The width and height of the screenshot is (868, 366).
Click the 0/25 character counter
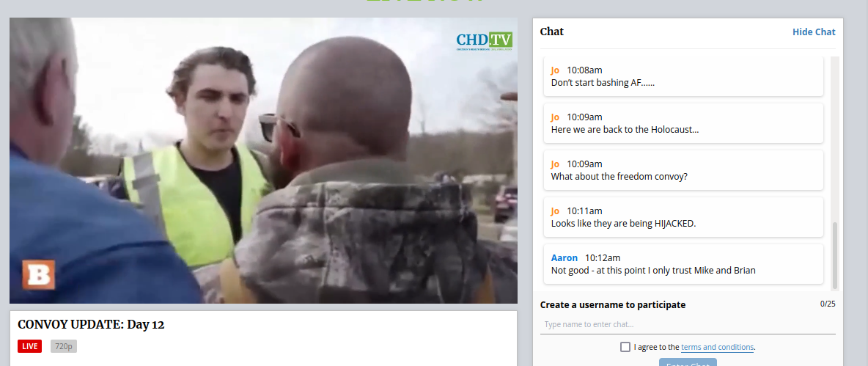point(828,304)
